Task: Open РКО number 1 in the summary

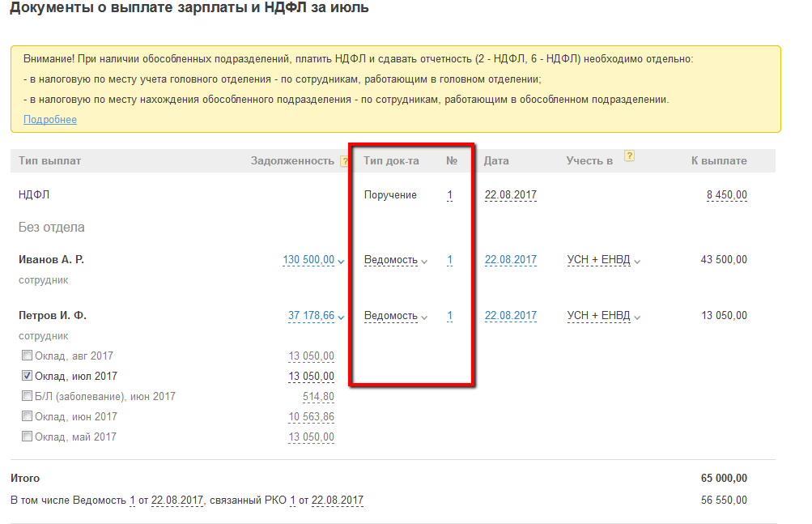Action: pos(292,501)
